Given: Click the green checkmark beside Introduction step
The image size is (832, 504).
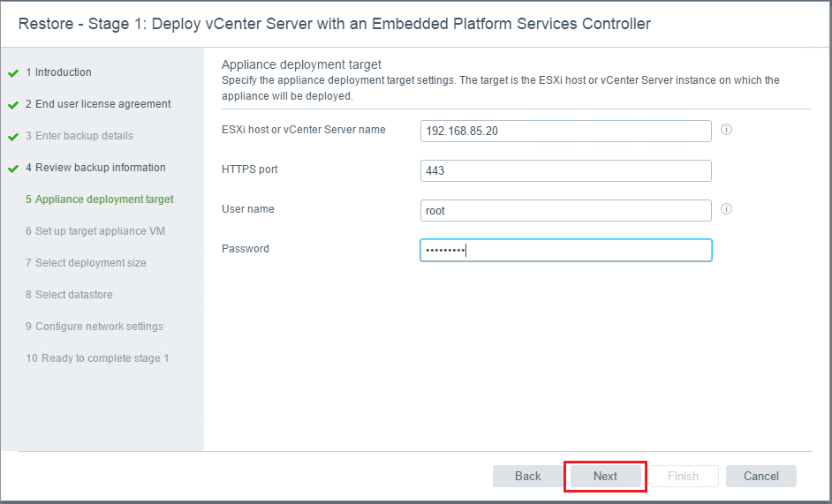Looking at the screenshot, I should pyautogui.click(x=13, y=73).
